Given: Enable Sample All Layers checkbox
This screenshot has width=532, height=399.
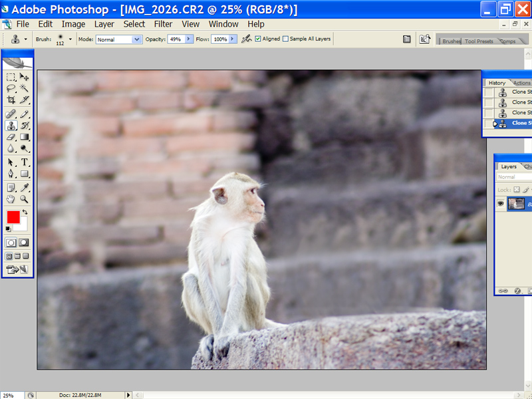Looking at the screenshot, I should point(286,39).
